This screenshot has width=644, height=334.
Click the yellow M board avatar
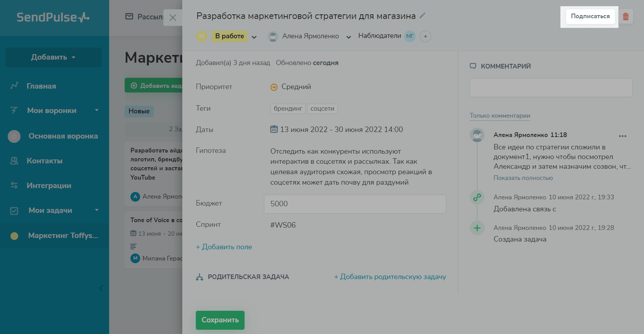point(202,36)
